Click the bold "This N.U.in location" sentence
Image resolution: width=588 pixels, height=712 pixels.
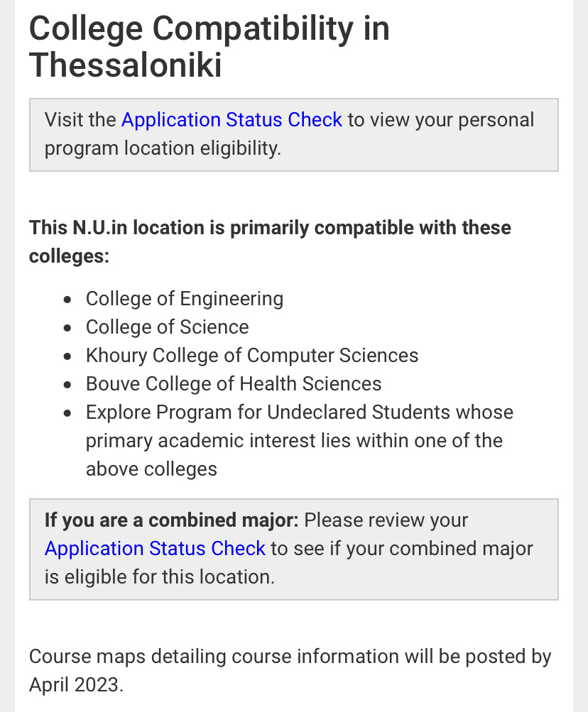tap(270, 228)
